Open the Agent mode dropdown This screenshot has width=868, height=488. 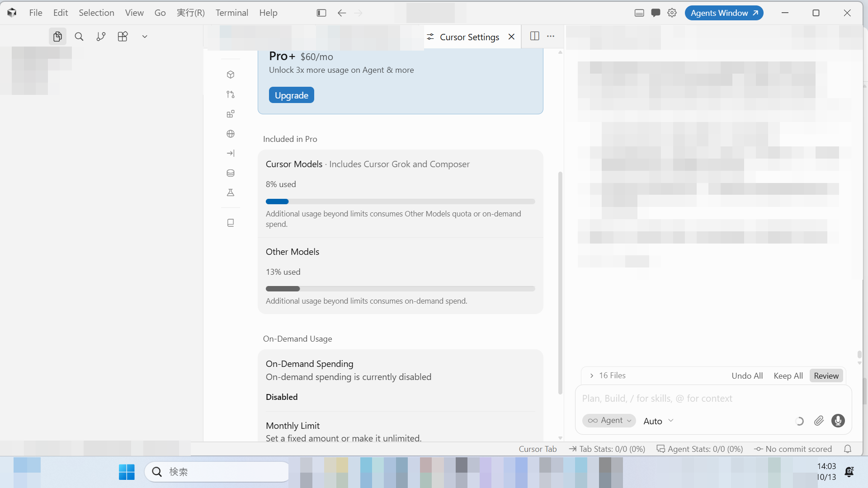(x=609, y=421)
